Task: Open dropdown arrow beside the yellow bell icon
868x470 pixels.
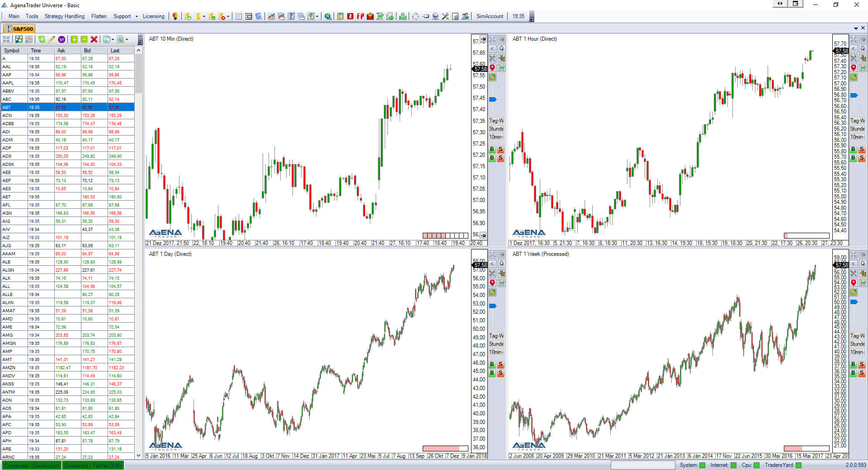Action: (204, 17)
